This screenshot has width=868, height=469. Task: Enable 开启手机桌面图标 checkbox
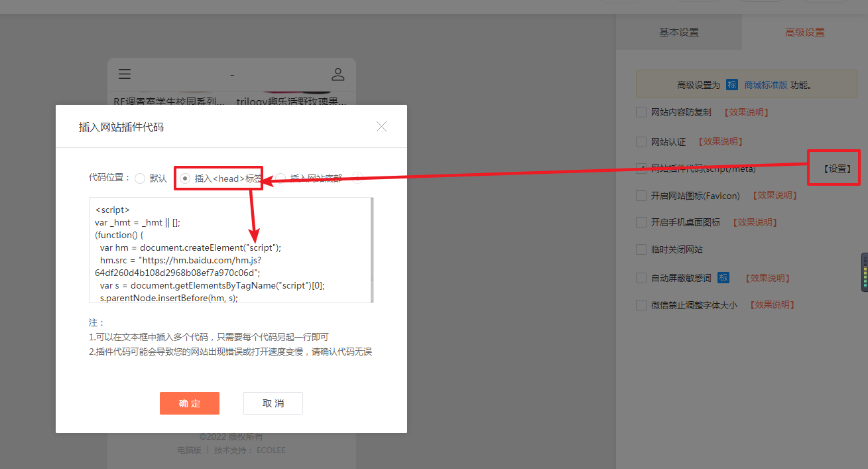point(641,222)
